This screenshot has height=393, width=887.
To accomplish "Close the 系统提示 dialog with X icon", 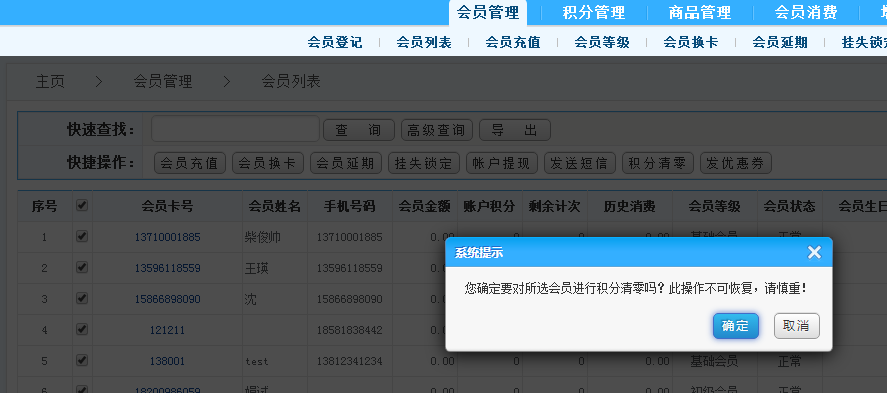I will (x=813, y=252).
